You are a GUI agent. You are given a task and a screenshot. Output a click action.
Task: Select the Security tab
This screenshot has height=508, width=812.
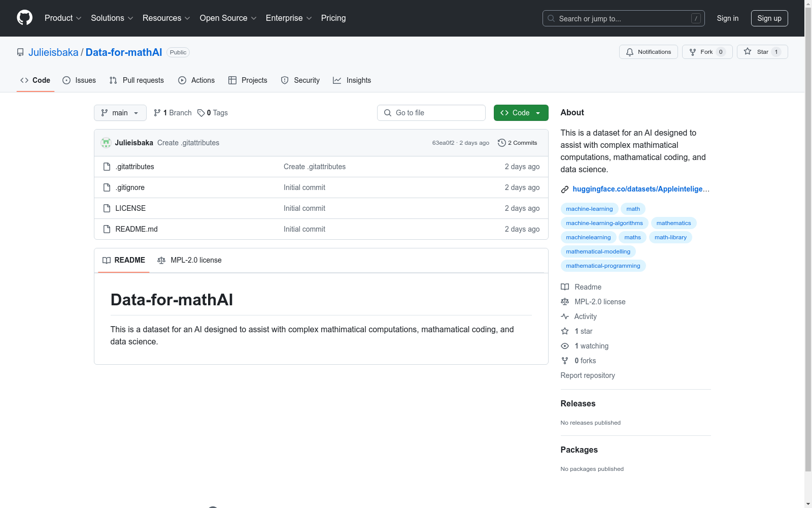click(300, 80)
